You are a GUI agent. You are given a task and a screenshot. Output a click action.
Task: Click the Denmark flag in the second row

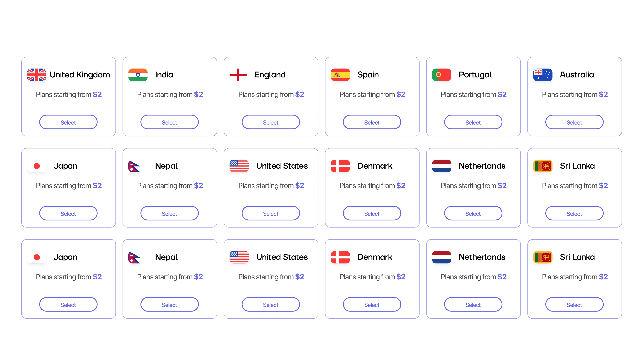point(340,166)
